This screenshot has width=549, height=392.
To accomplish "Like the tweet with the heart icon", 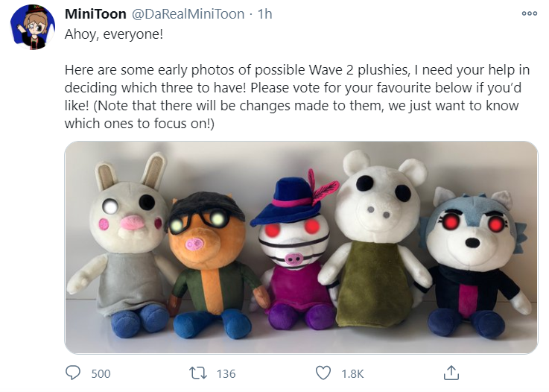I will click(323, 373).
